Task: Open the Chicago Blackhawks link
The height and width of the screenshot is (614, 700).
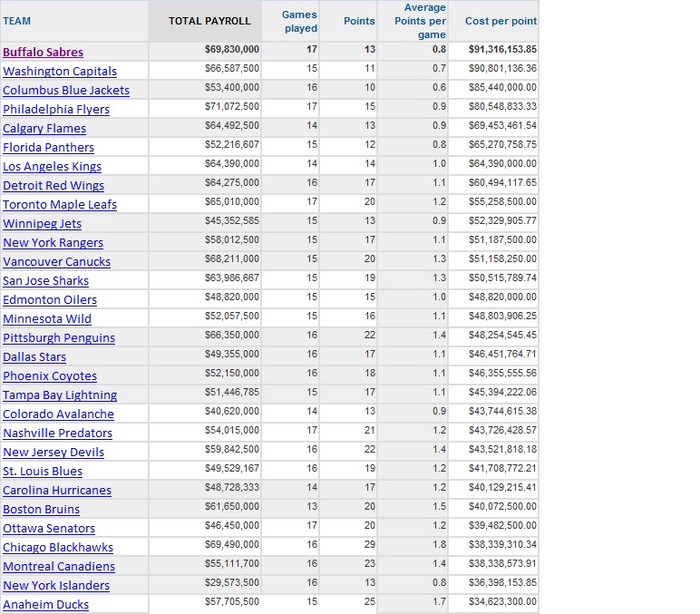Action: tap(58, 548)
